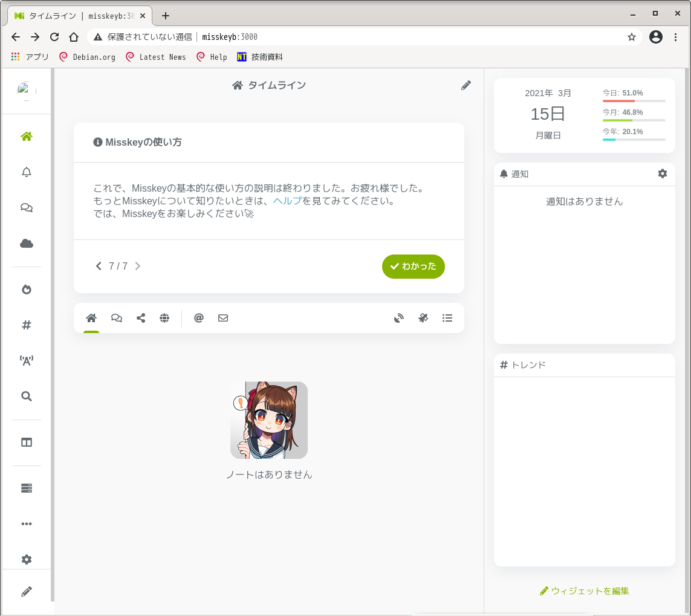
Task: Open the more (three dots) sidebar menu
Action: coord(27,524)
